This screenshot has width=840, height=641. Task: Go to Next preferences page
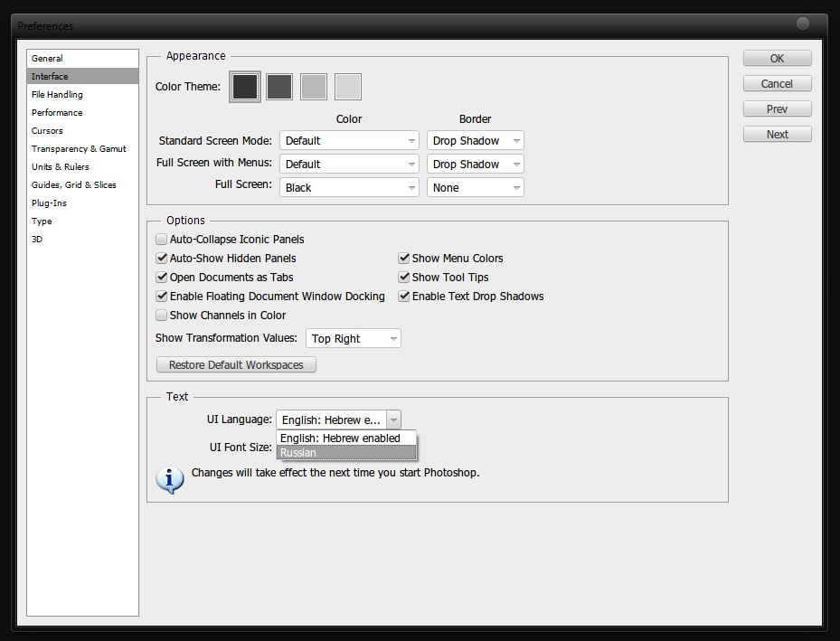pyautogui.click(x=777, y=135)
